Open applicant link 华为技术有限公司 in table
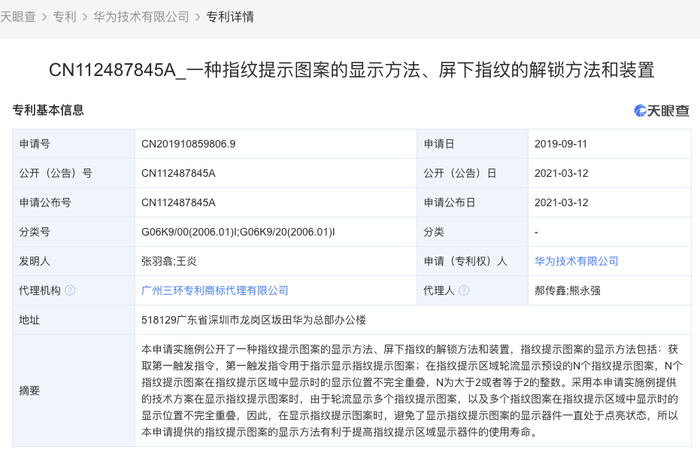 click(x=576, y=261)
